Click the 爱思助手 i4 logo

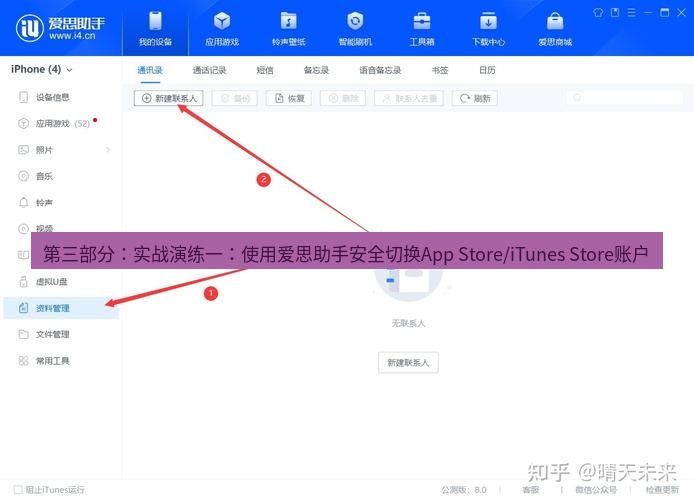tap(60, 27)
